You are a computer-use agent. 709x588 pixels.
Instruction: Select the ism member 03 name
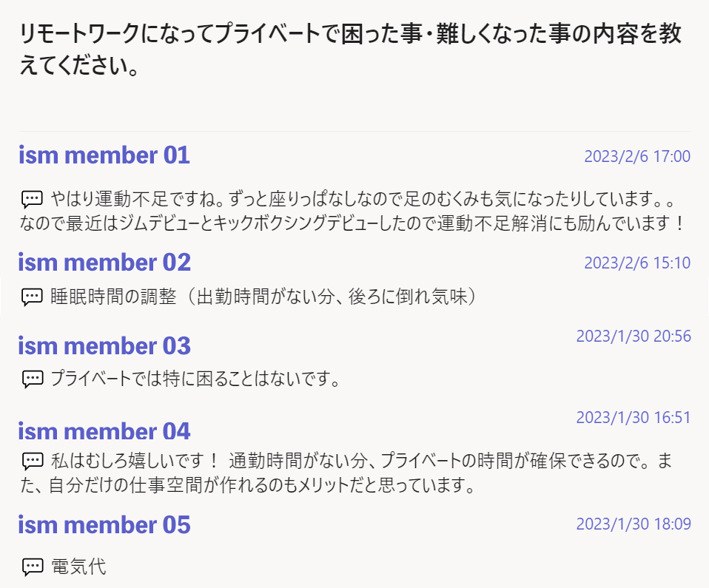[x=104, y=345]
